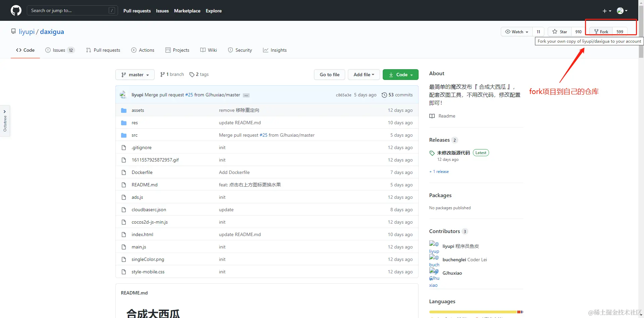Open the Watch notifications dropdown
The height and width of the screenshot is (318, 644).
(517, 32)
